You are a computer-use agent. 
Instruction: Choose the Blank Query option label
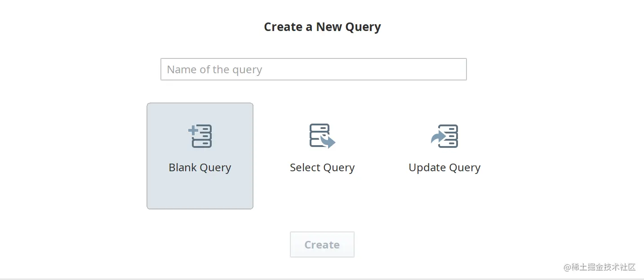[x=200, y=168]
